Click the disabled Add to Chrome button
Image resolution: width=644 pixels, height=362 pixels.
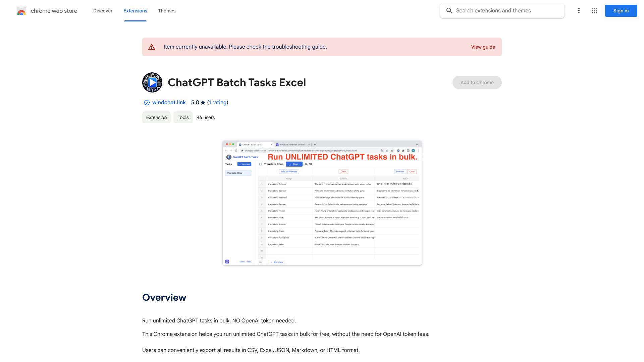[477, 82]
